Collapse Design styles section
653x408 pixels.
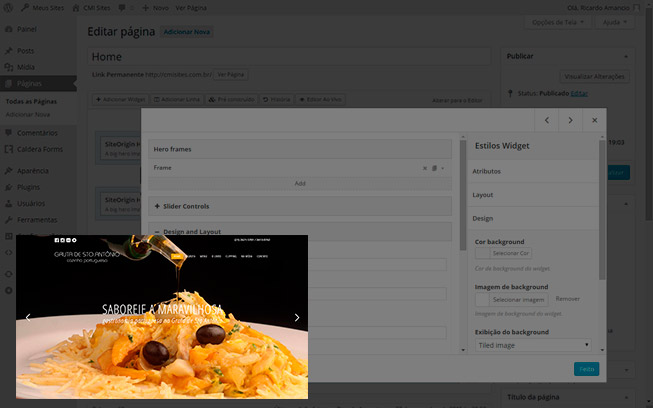533,218
